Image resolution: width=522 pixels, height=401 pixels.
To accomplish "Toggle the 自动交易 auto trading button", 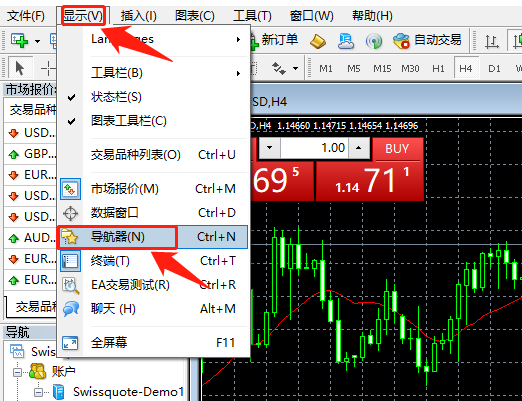I will click(x=427, y=40).
